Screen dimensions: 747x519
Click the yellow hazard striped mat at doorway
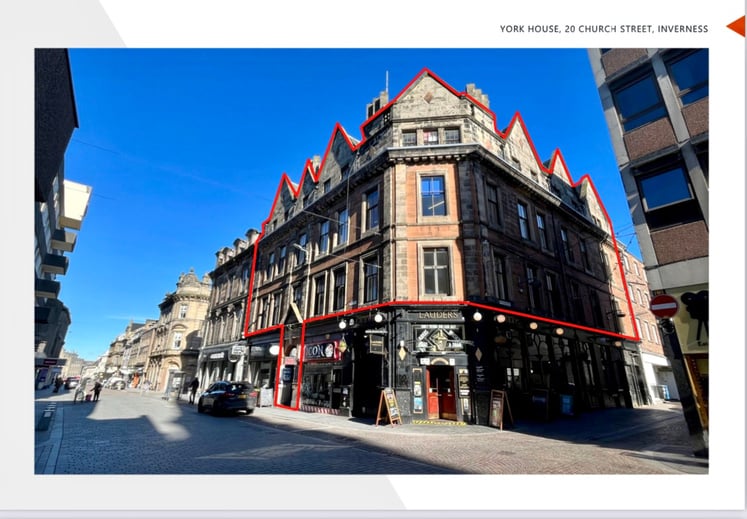coord(441,422)
